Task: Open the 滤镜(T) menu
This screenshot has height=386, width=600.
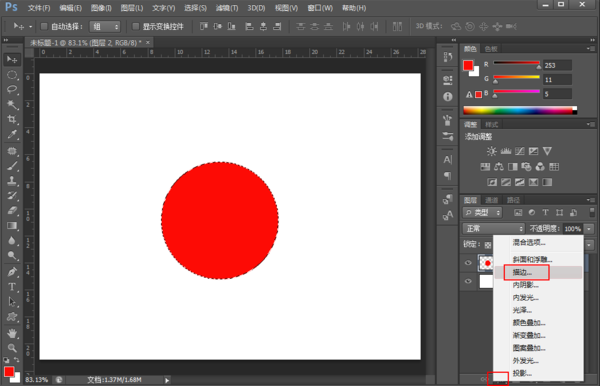Action: (227, 8)
